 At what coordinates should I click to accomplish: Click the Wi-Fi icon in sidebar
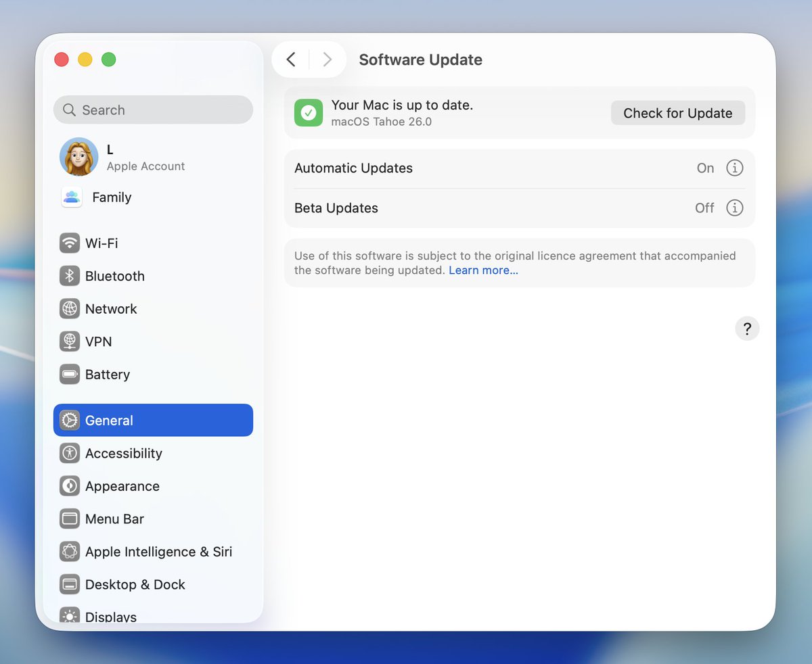(70, 243)
